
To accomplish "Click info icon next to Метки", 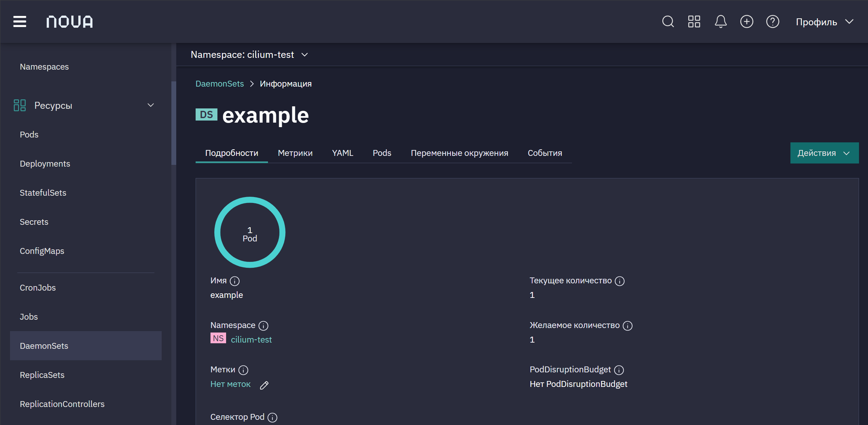I will coord(243,370).
